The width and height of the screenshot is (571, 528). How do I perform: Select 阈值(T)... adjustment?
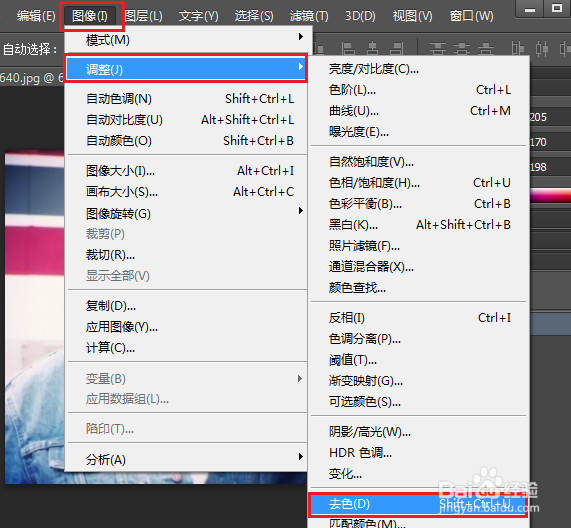click(418, 360)
